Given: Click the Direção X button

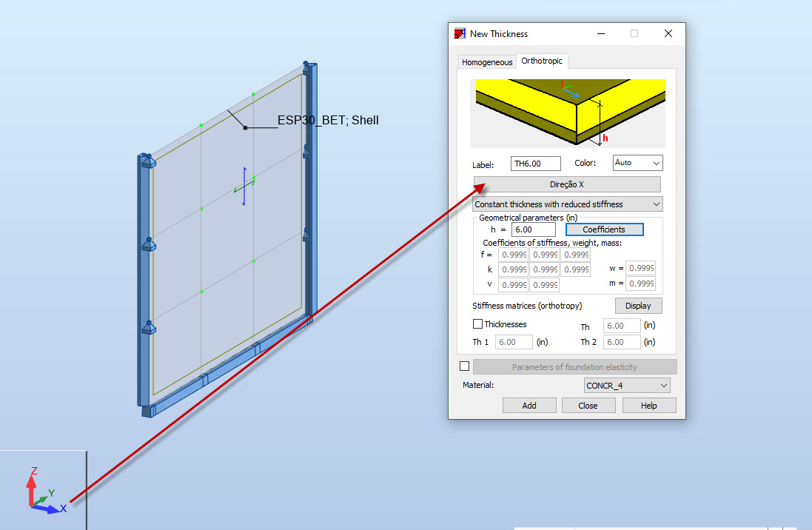Looking at the screenshot, I should click(566, 184).
